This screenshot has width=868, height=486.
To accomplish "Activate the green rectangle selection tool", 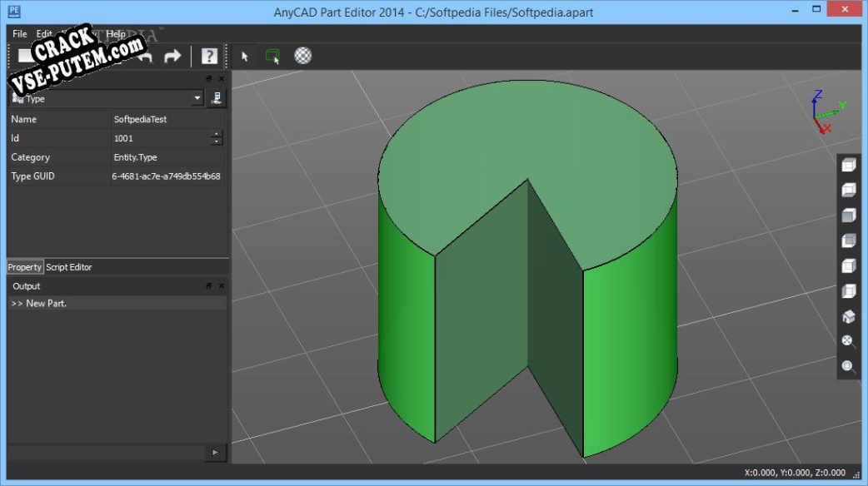I will (x=273, y=57).
